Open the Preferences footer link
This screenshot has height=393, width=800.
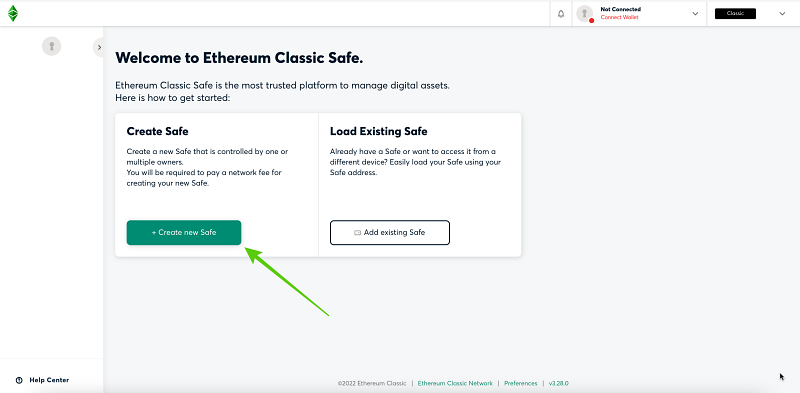520,383
